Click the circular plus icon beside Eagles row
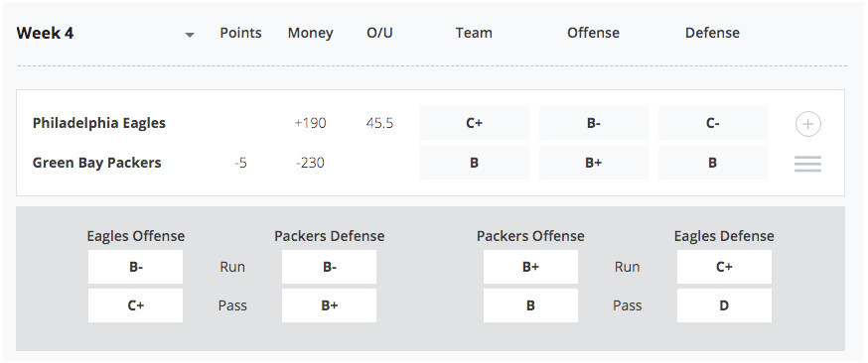Image resolution: width=868 pixels, height=363 pixels. pyautogui.click(x=807, y=124)
